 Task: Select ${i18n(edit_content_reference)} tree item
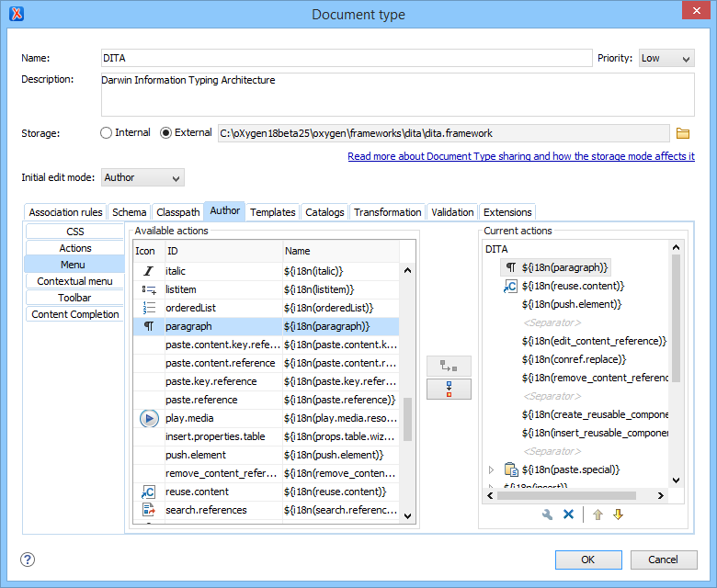point(594,341)
